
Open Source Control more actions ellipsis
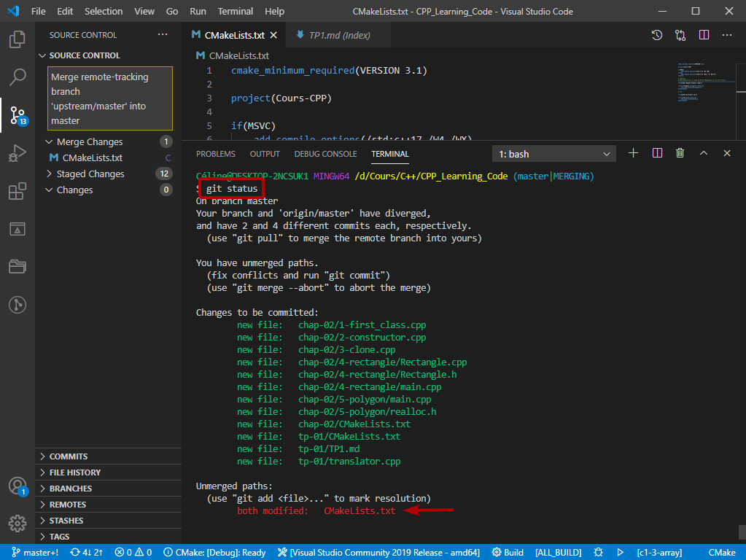(163, 35)
